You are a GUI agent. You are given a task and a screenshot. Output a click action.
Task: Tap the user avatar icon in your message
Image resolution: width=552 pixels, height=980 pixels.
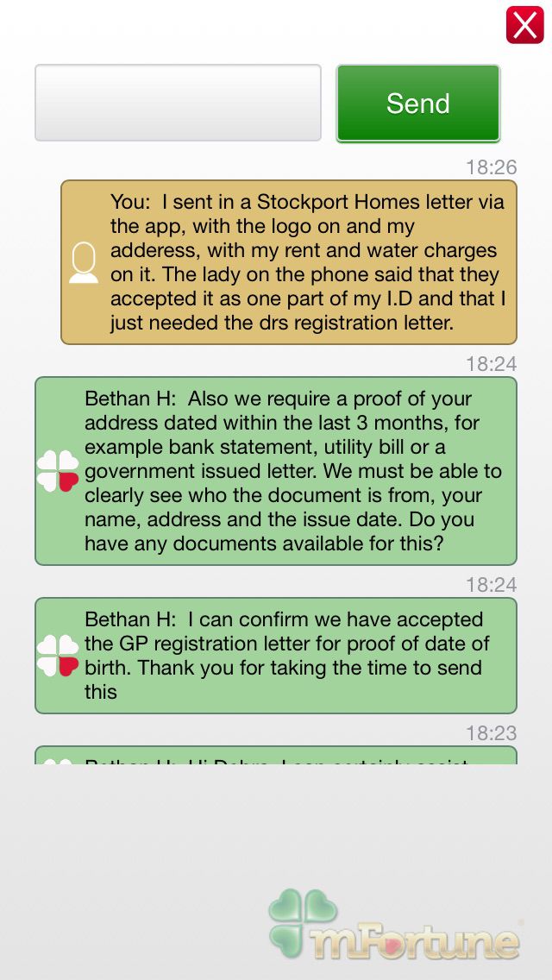83,262
